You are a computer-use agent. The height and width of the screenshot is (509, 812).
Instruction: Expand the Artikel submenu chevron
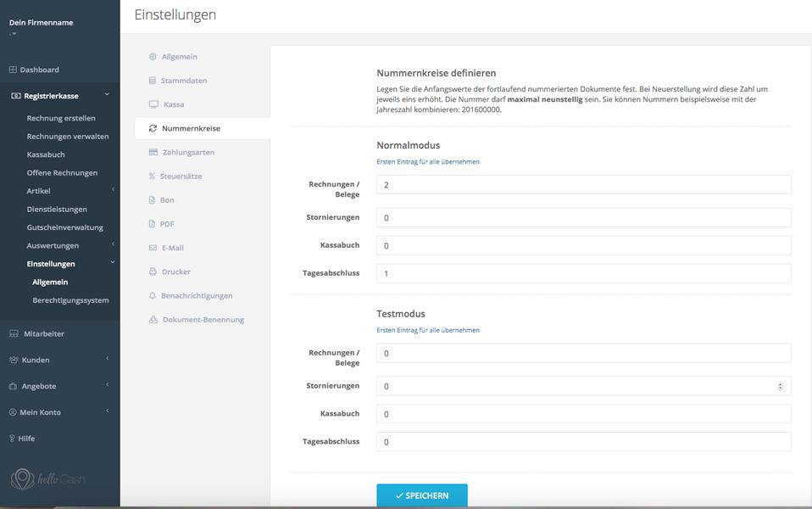coord(113,190)
